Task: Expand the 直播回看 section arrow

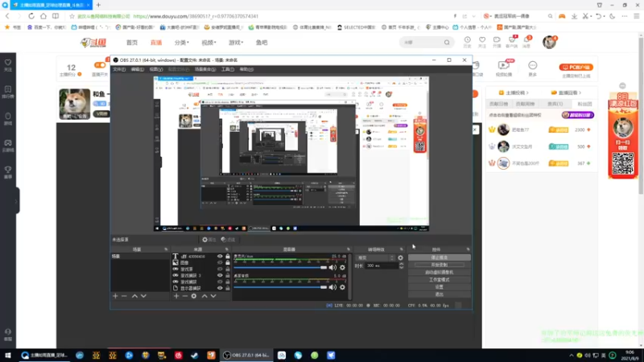Action: click(580, 93)
